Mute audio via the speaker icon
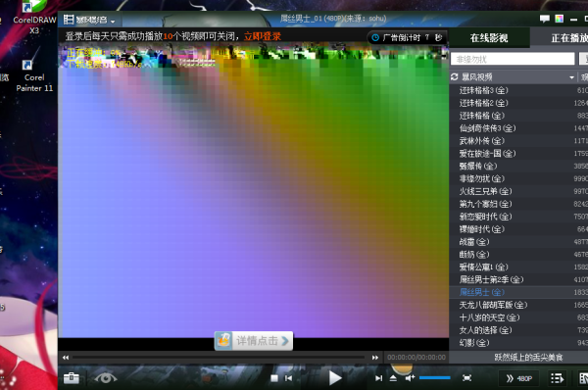 click(410, 378)
